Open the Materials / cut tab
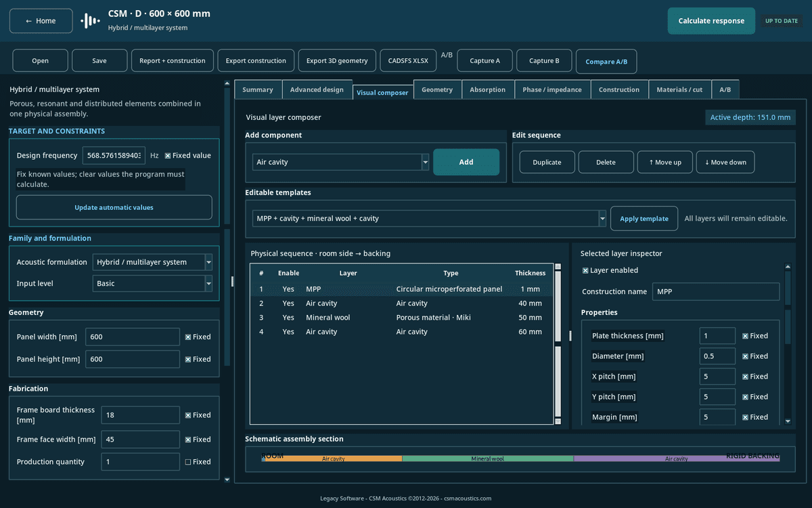Image resolution: width=812 pixels, height=508 pixels. click(679, 89)
